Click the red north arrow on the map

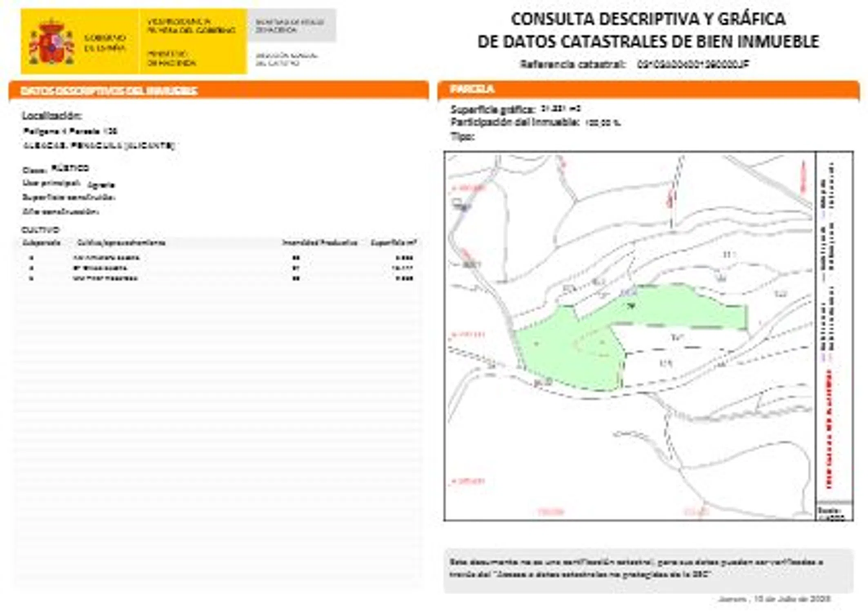(803, 176)
